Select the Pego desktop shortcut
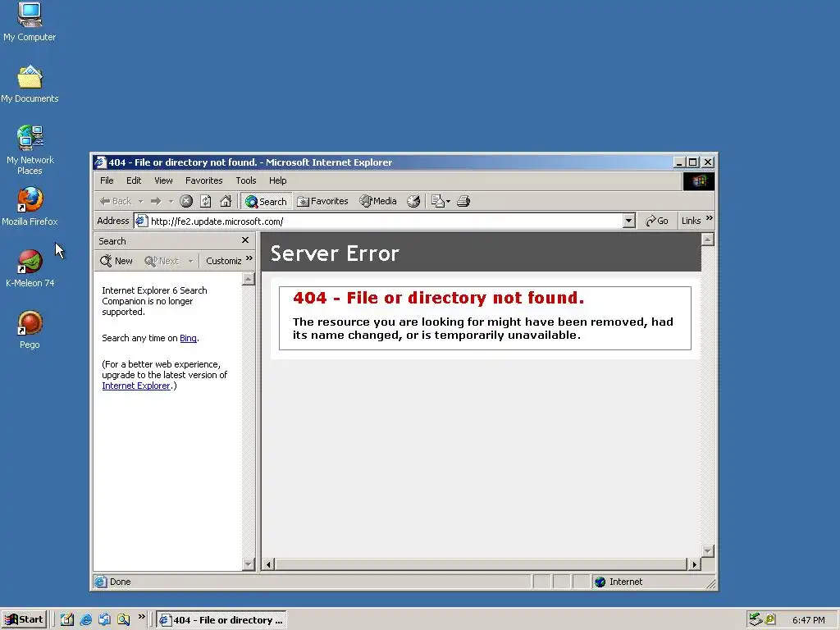This screenshot has height=630, width=840. pos(30,330)
